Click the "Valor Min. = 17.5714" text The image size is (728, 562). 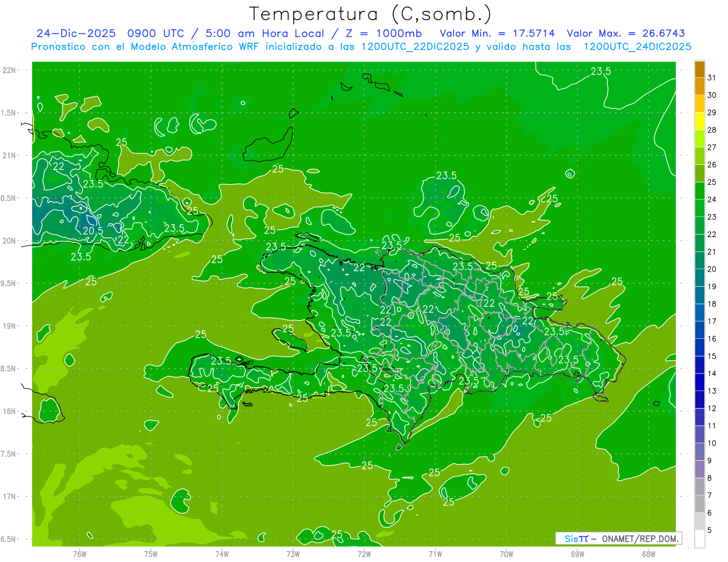pyautogui.click(x=497, y=33)
